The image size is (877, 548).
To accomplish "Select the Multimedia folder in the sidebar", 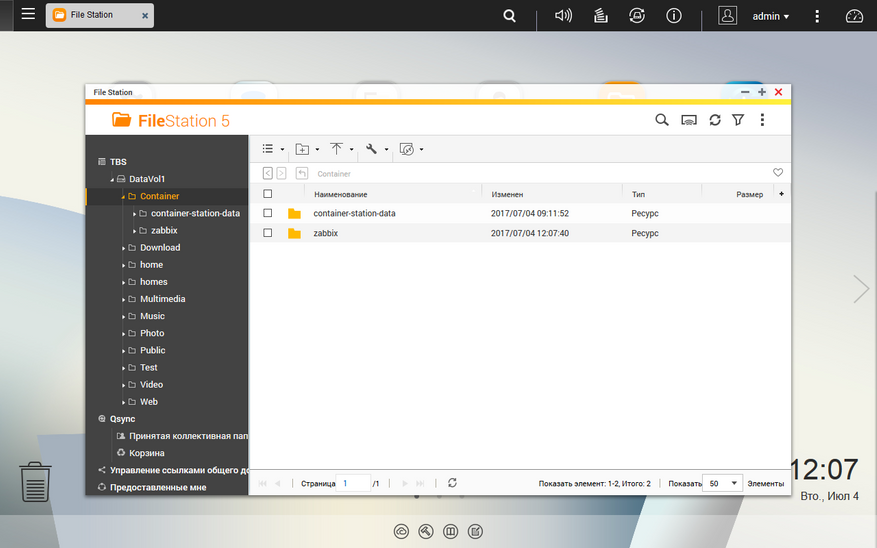I will click(x=162, y=299).
